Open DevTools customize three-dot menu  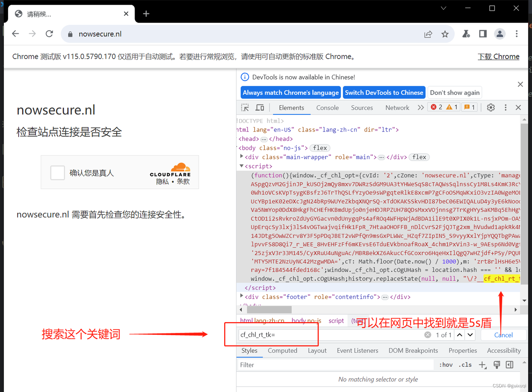(x=506, y=108)
